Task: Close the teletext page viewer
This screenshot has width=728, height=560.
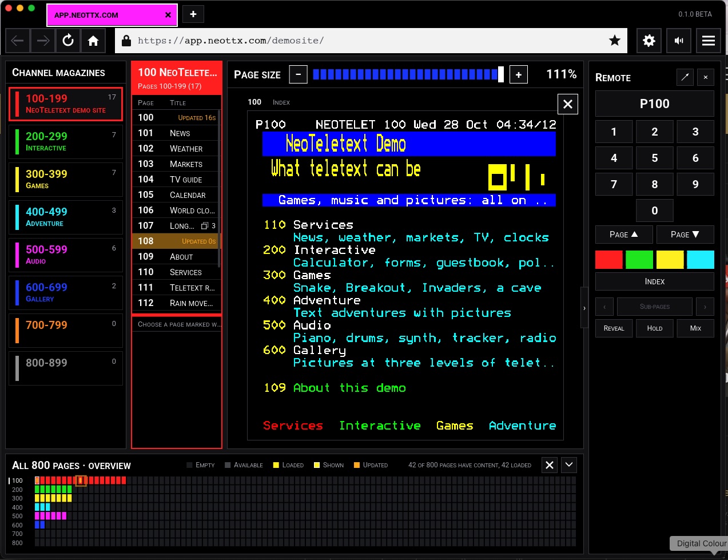Action: [568, 104]
